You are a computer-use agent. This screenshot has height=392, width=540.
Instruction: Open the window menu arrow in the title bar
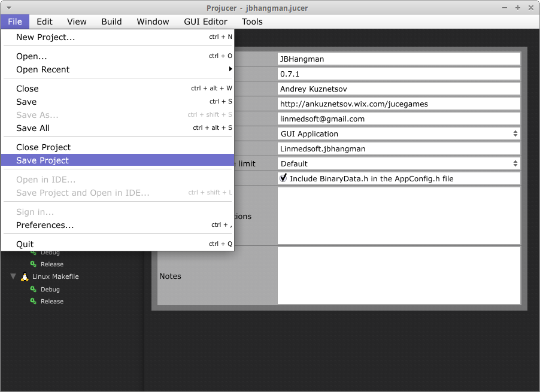click(9, 8)
